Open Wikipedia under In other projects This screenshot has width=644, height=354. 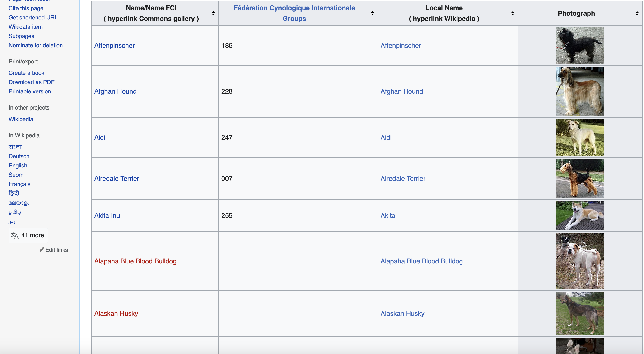pyautogui.click(x=21, y=119)
